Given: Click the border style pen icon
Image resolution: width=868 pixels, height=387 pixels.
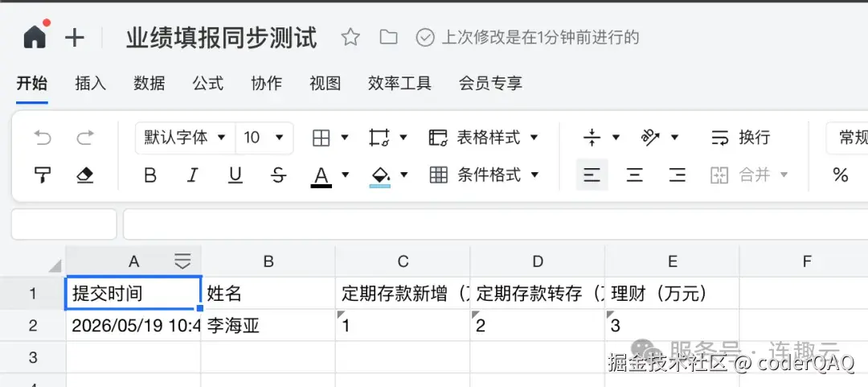Looking at the screenshot, I should coord(379,138).
